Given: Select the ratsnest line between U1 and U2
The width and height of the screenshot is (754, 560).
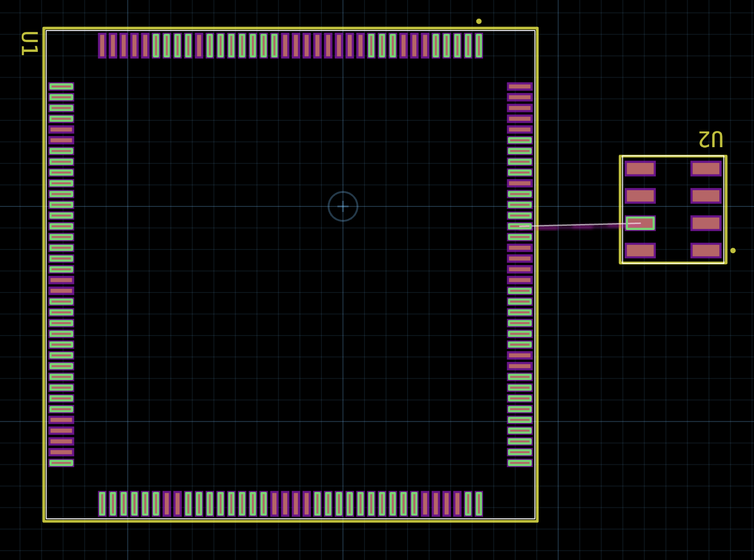Looking at the screenshot, I should coord(579,225).
